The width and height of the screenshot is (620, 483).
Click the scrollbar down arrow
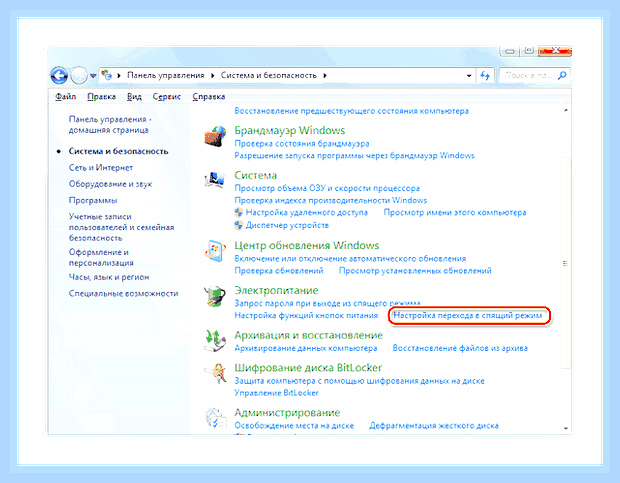coord(565,428)
